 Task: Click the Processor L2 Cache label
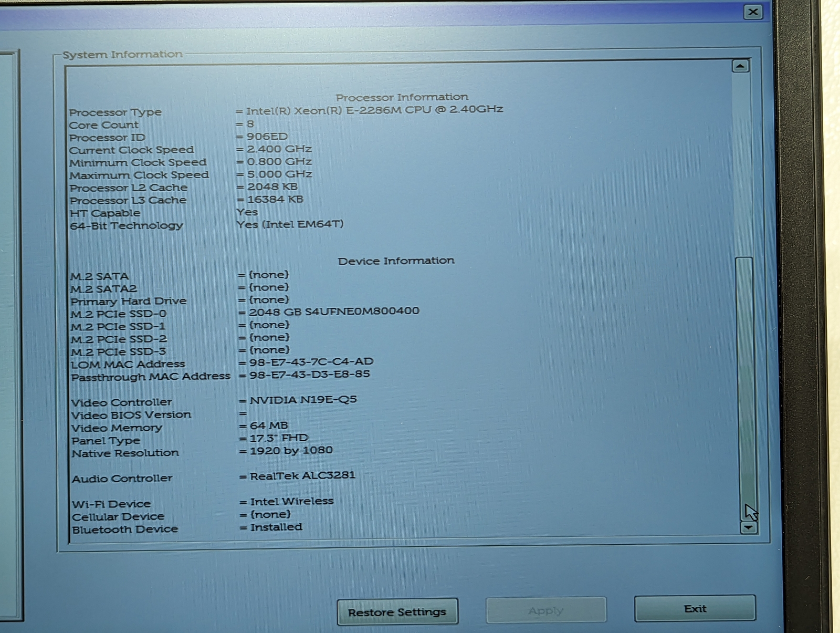[129, 188]
